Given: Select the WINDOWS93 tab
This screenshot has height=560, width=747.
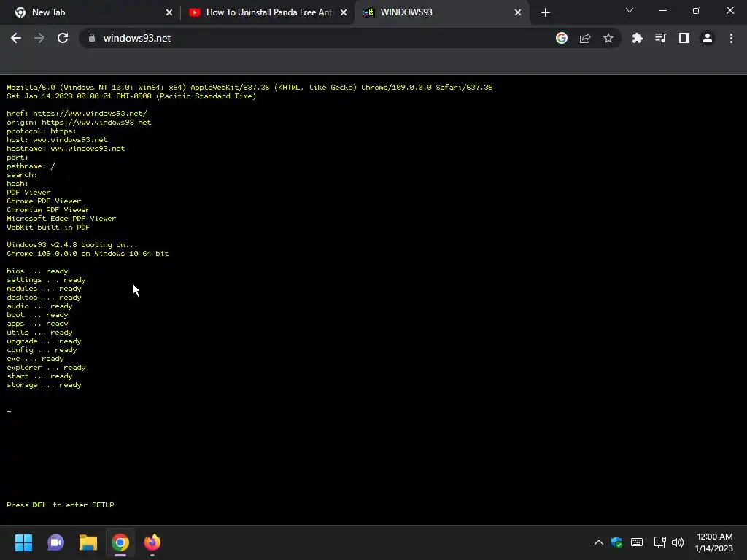Looking at the screenshot, I should 441,12.
